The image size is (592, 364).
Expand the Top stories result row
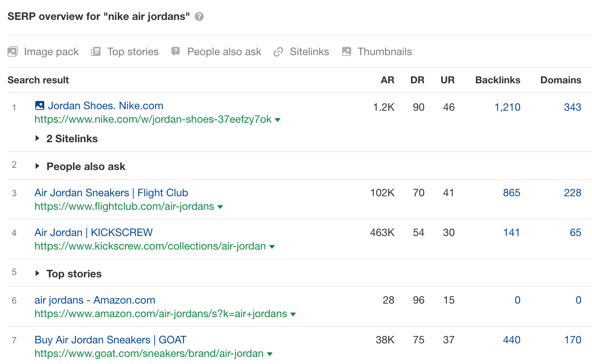[38, 274]
